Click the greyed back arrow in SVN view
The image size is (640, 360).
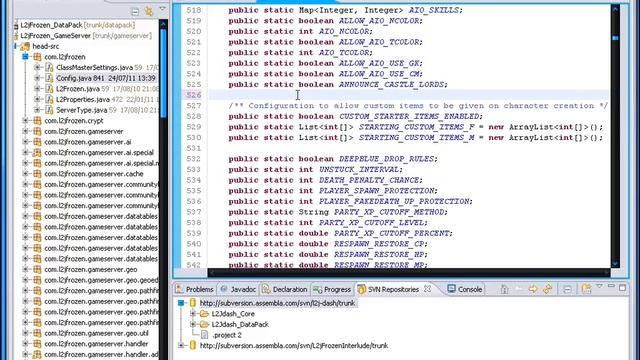[519, 289]
